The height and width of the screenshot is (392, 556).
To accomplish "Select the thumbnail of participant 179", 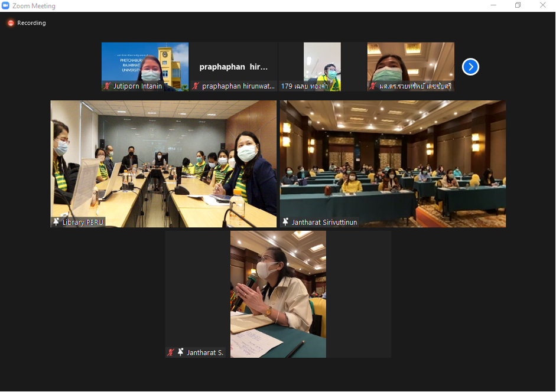I will [x=322, y=64].
